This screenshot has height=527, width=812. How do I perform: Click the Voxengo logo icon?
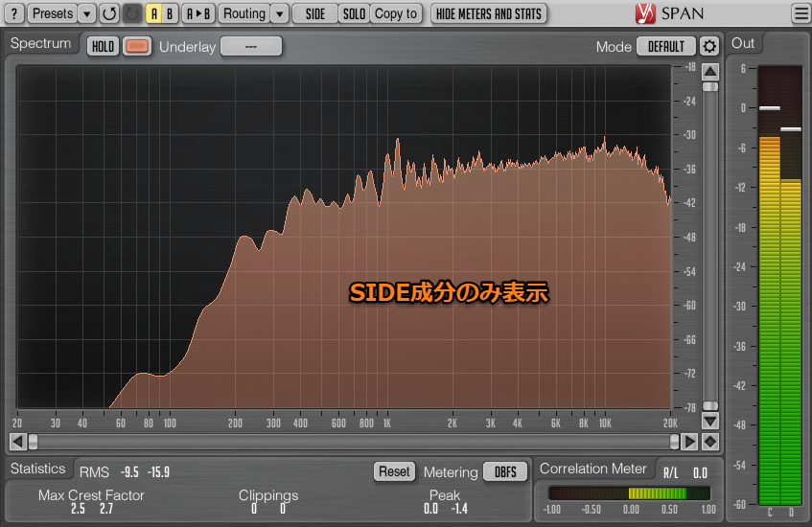click(x=645, y=13)
